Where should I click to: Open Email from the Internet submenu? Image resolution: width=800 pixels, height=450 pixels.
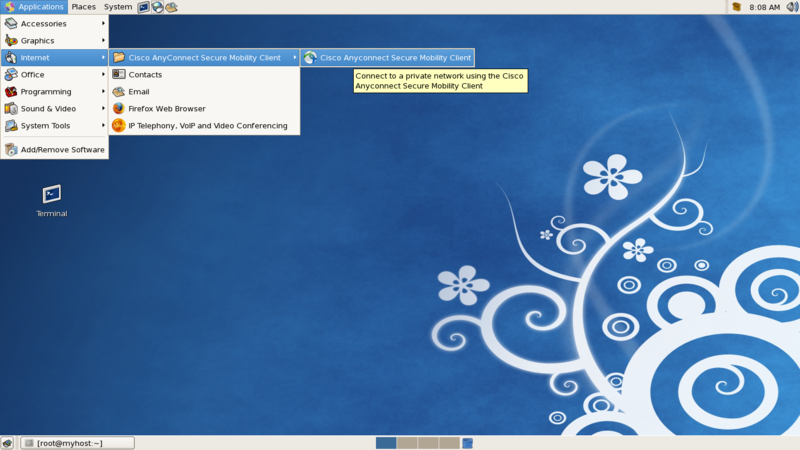[x=205, y=91]
